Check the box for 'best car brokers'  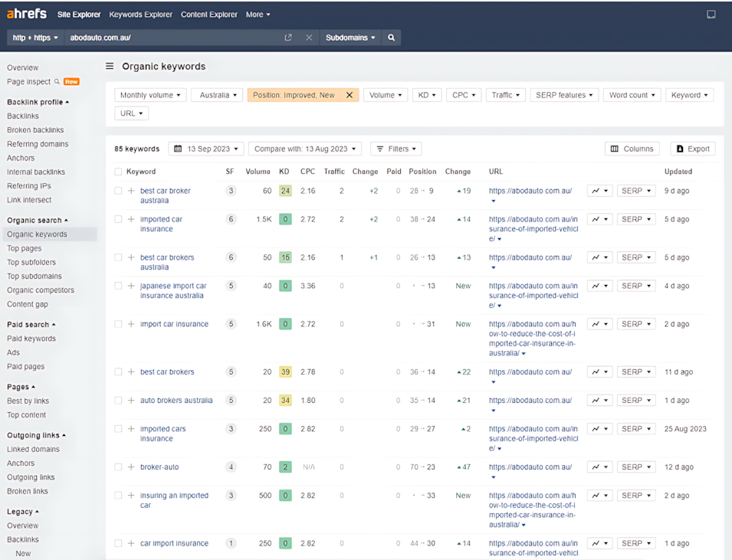pyautogui.click(x=118, y=372)
